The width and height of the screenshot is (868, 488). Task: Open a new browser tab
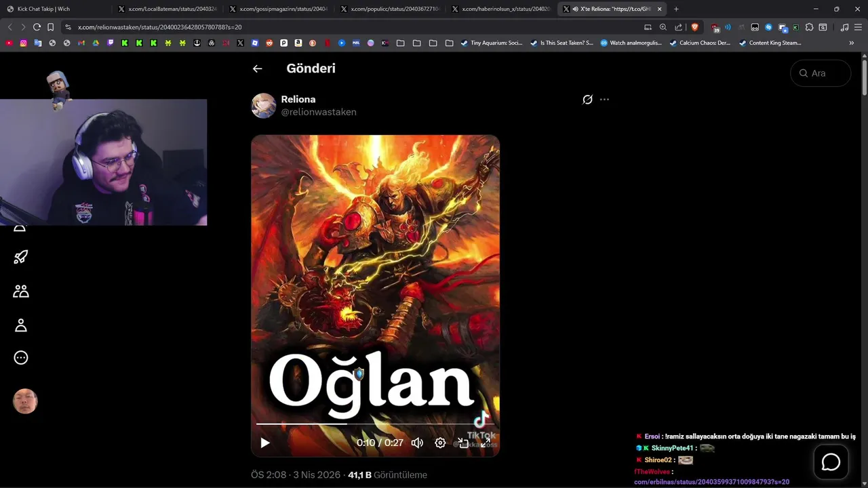[x=676, y=9]
